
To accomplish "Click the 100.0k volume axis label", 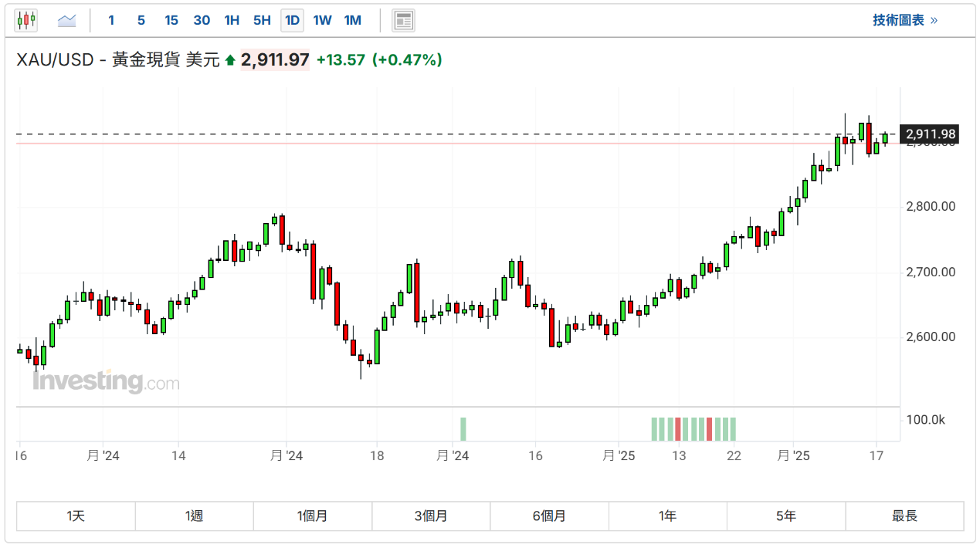I will 926,420.
